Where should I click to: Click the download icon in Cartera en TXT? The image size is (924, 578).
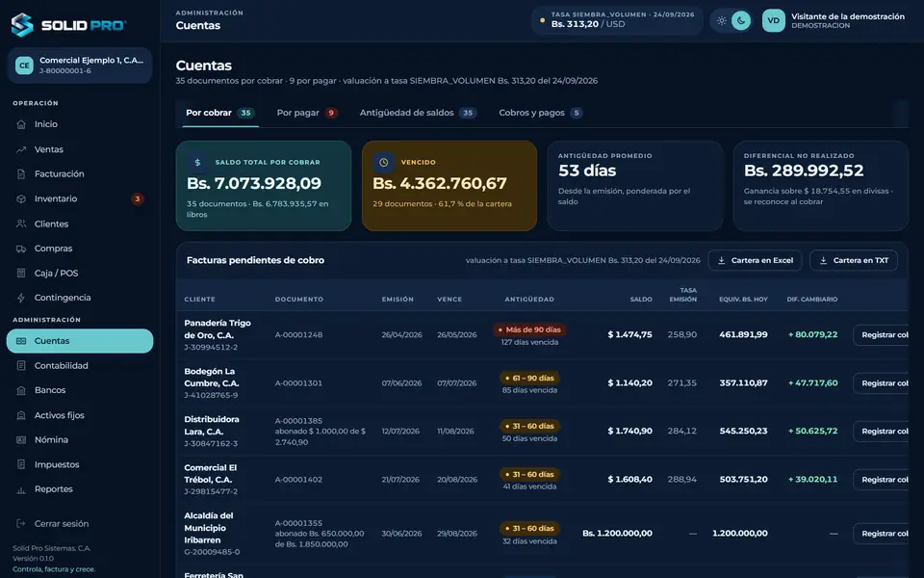823,261
